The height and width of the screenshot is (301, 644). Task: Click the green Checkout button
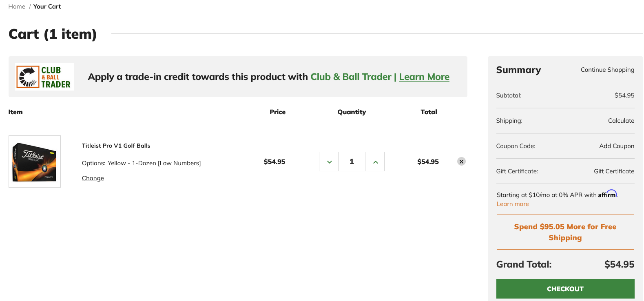[x=565, y=289]
